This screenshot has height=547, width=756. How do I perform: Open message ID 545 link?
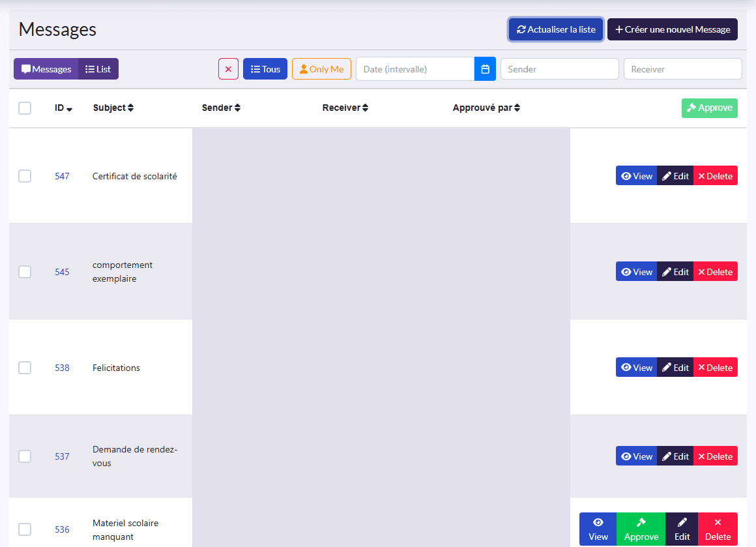[62, 272]
